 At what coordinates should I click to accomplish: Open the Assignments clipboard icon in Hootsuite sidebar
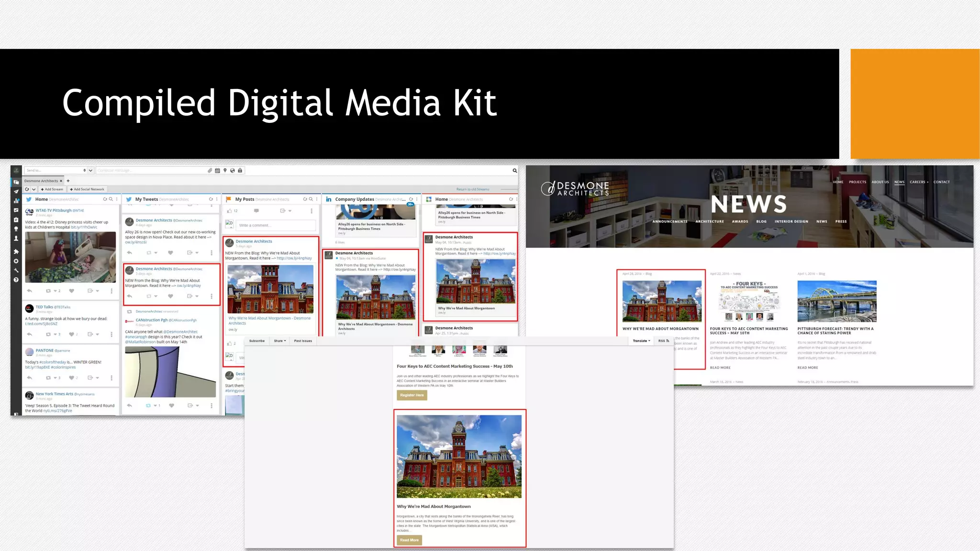pos(16,220)
